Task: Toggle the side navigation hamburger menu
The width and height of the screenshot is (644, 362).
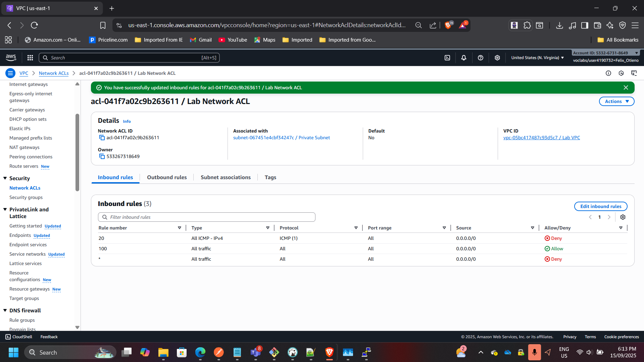Action: tap(10, 73)
